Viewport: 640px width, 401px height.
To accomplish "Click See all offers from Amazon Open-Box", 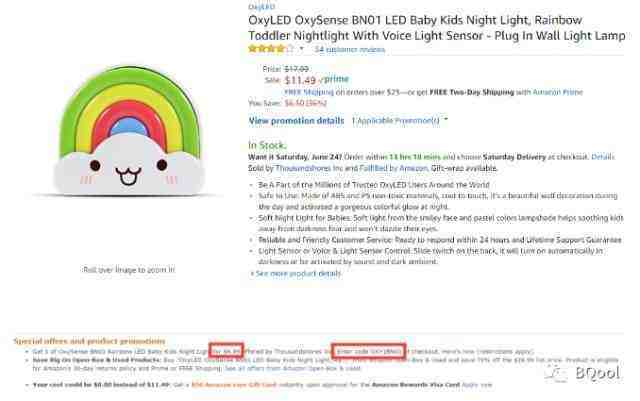I will (293, 368).
